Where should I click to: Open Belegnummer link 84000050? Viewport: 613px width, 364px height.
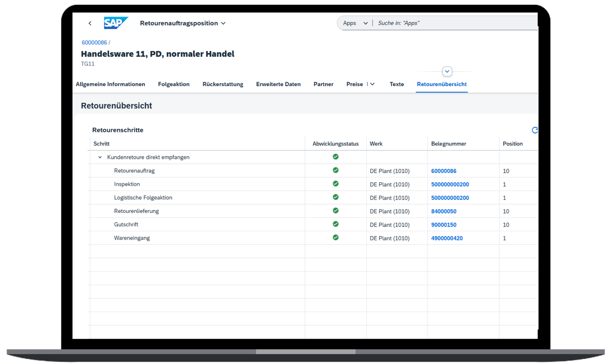pyautogui.click(x=443, y=211)
